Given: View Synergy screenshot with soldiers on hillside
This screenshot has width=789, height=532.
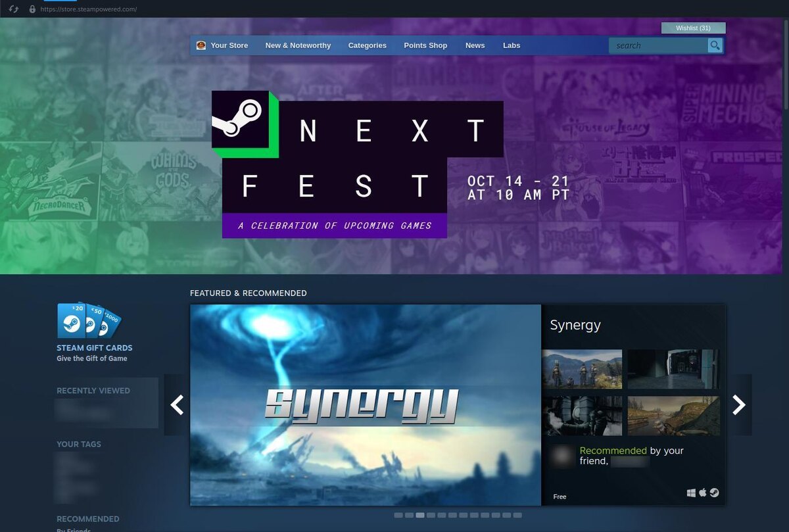Looking at the screenshot, I should coord(583,370).
